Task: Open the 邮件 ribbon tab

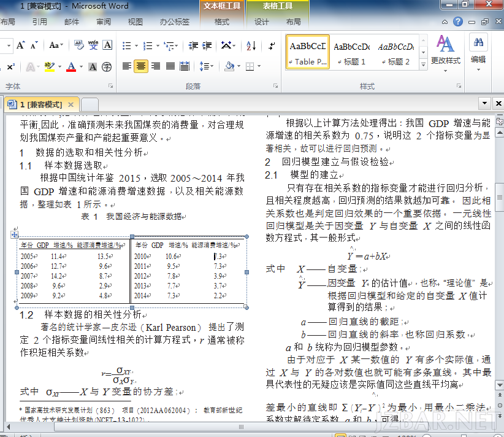Action: point(71,22)
